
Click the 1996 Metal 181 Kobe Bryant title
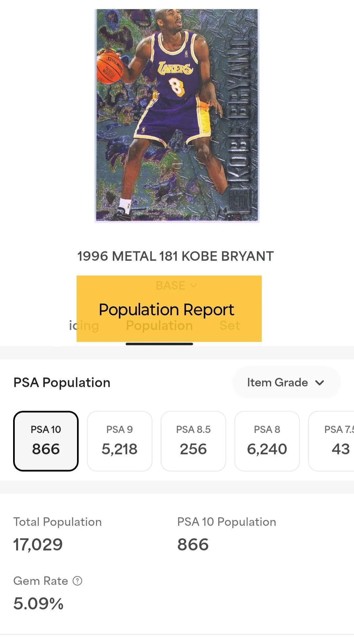pyautogui.click(x=175, y=256)
